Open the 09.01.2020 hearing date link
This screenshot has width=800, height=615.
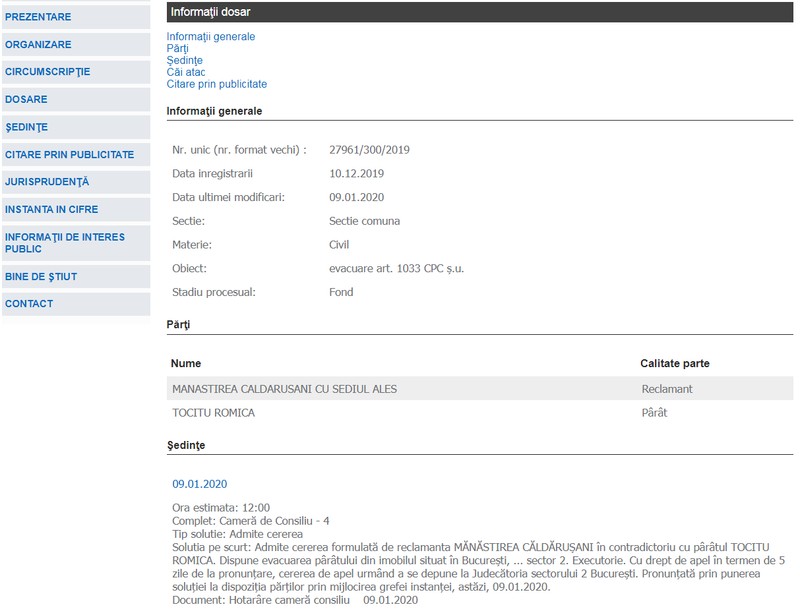click(x=199, y=484)
